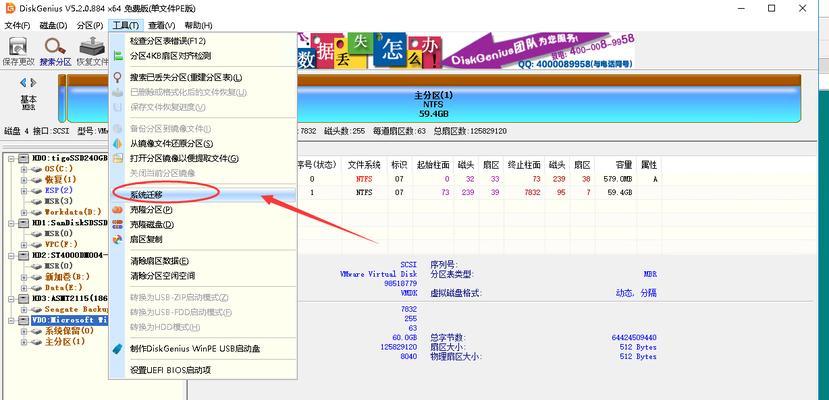829x400 pixels.
Task: Click the disk icon beside 克隆磁盘(D)
Action: pos(118,225)
